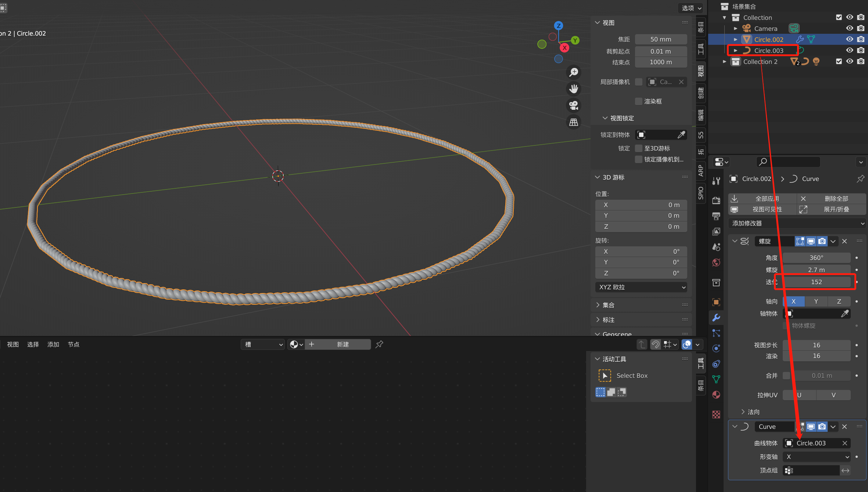Expand the 法向 section of the Screw modifier
868x492 pixels.
click(753, 412)
